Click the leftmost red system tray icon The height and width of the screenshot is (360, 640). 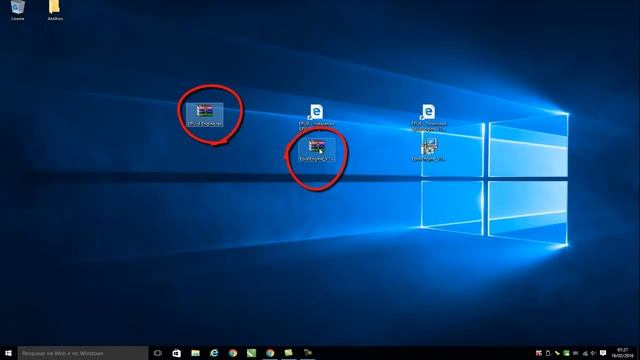[539, 353]
